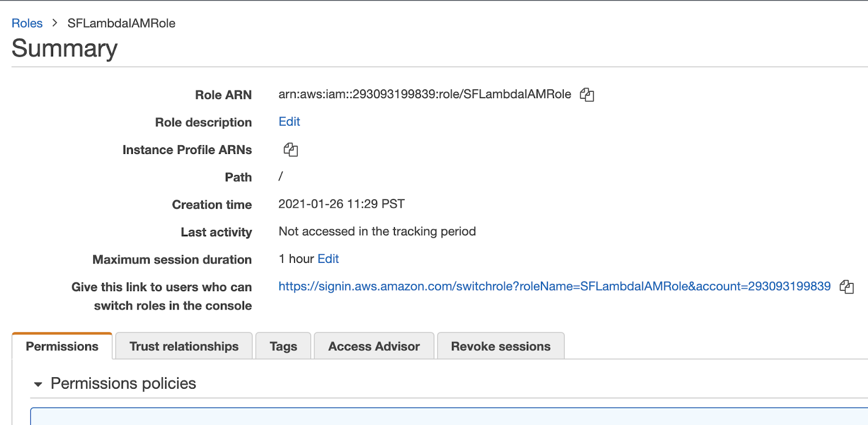Click the 'Not accessed in the tracking period' text
This screenshot has height=425, width=868.
pyautogui.click(x=377, y=231)
